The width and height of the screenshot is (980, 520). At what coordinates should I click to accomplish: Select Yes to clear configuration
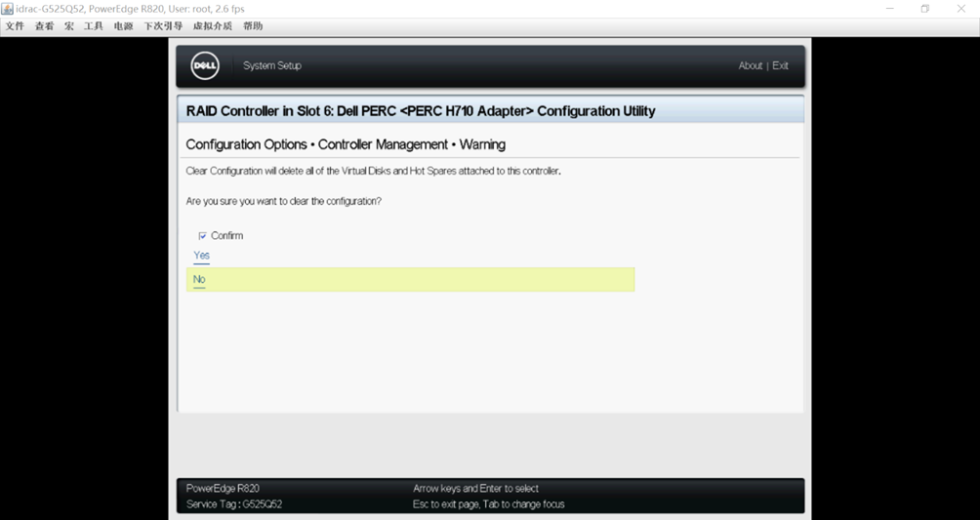[x=201, y=255]
